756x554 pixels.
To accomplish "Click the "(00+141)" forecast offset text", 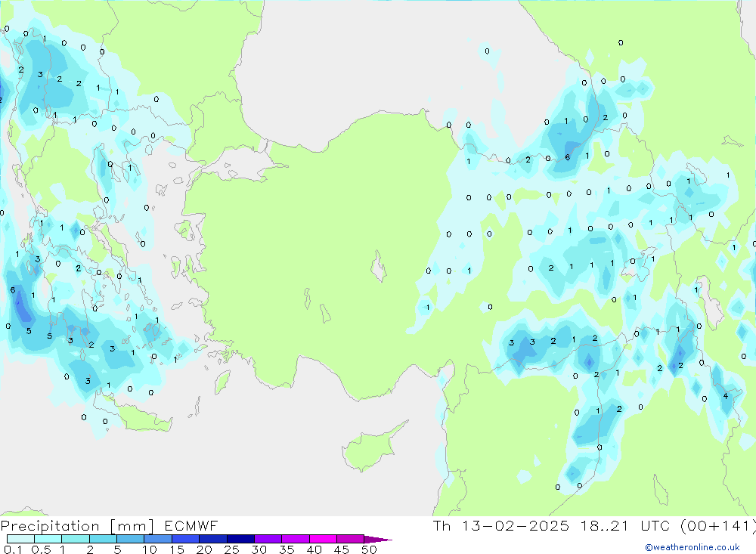I will coord(718,525).
